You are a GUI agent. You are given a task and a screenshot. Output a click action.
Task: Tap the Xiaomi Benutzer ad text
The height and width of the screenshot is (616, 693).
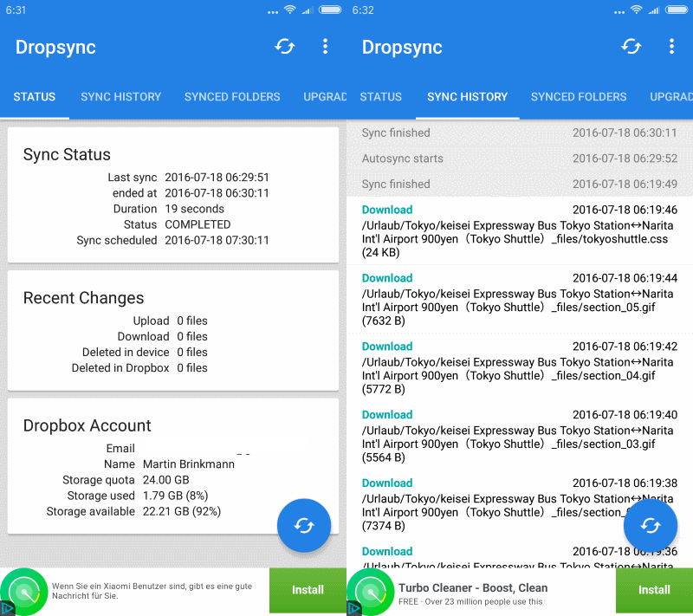pyautogui.click(x=152, y=591)
